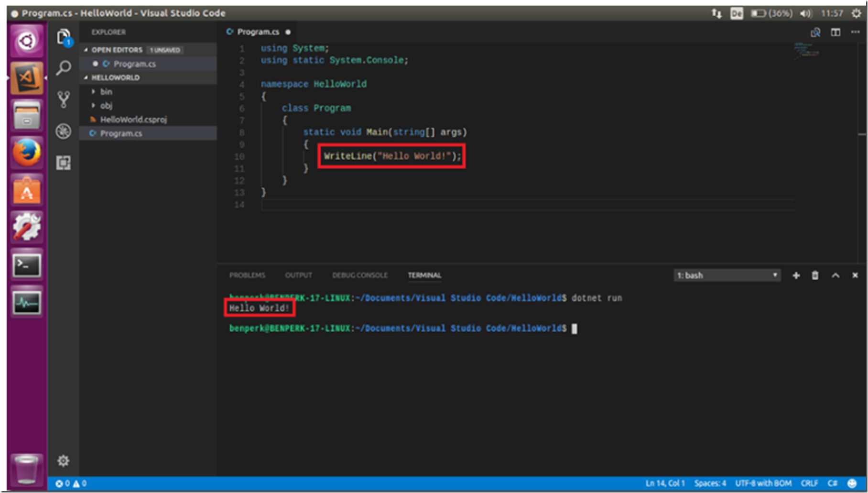Split the editor with split icon
Image resolution: width=868 pixels, height=493 pixels.
(835, 32)
